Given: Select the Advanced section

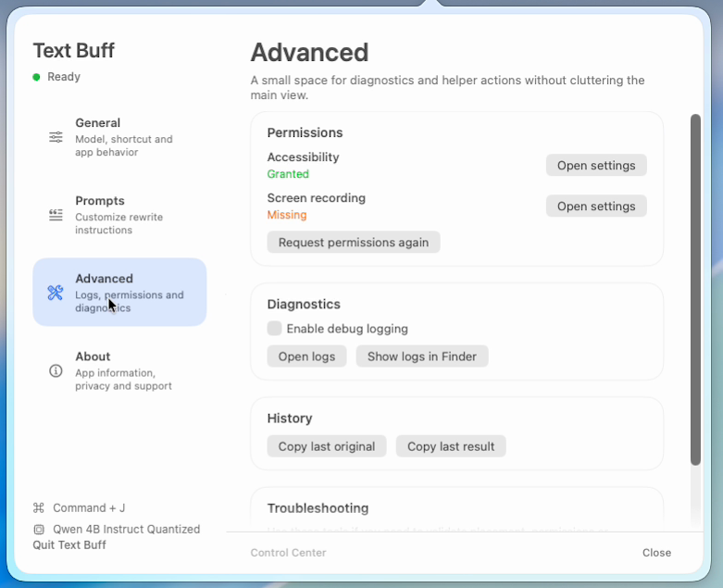Looking at the screenshot, I should point(119,293).
